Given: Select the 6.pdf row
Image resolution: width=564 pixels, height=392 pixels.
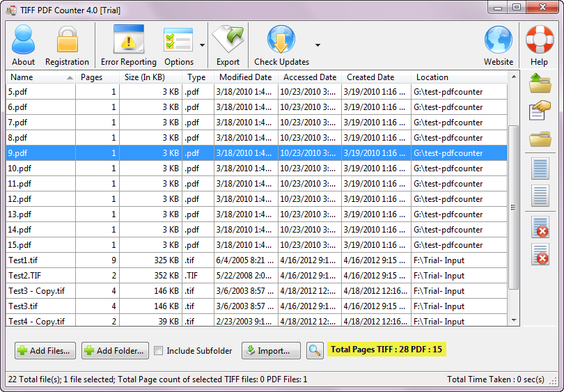Looking at the screenshot, I should pyautogui.click(x=256, y=107).
